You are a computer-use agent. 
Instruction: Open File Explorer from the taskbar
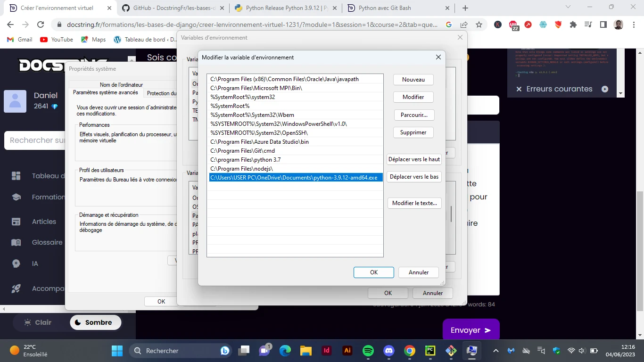(306, 351)
